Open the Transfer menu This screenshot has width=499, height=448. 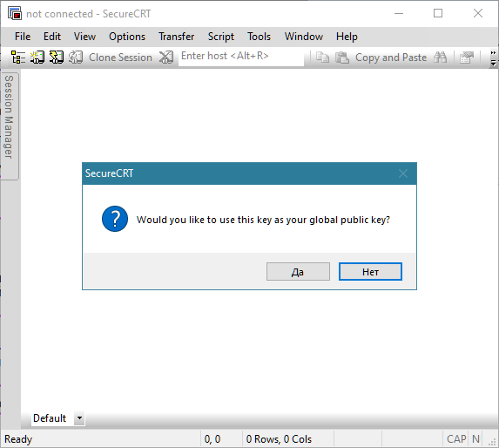pyautogui.click(x=176, y=37)
